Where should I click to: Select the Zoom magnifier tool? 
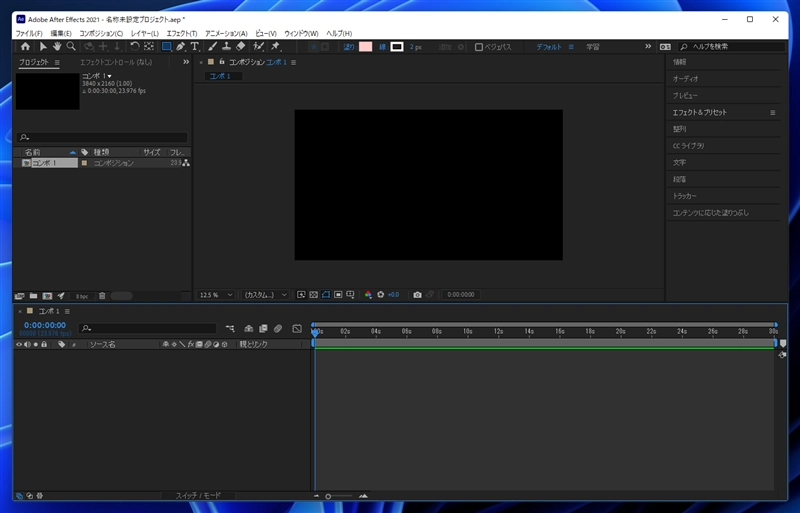pos(71,46)
